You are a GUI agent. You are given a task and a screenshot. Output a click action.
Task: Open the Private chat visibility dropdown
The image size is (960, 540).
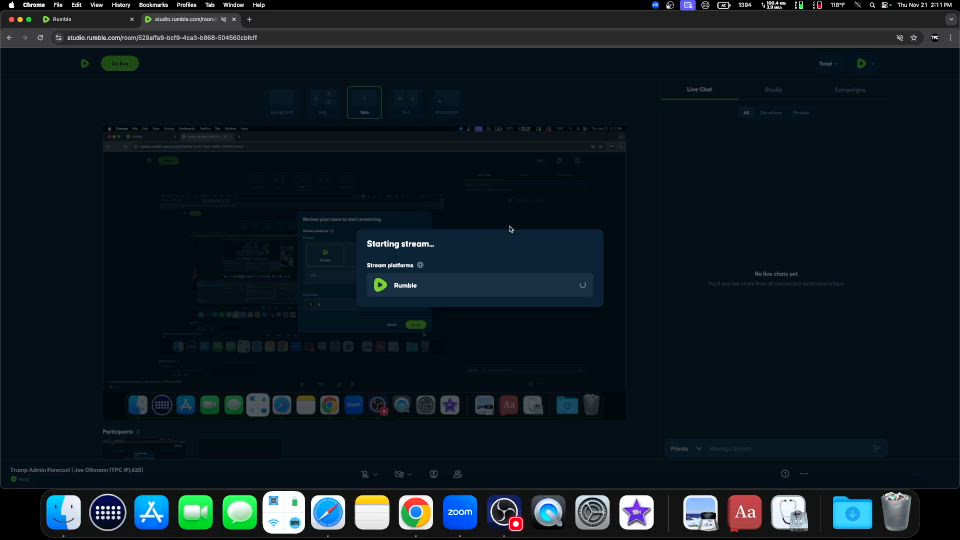pos(685,449)
